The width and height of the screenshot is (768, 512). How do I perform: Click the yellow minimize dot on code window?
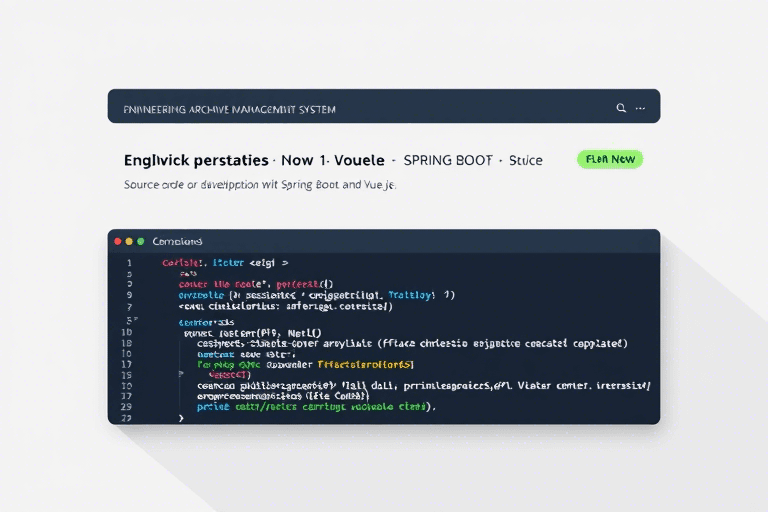[x=129, y=241]
